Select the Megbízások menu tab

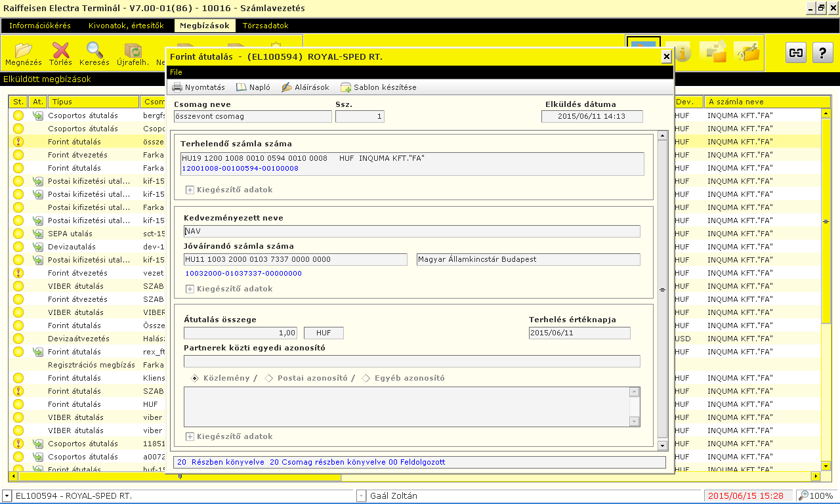point(204,26)
